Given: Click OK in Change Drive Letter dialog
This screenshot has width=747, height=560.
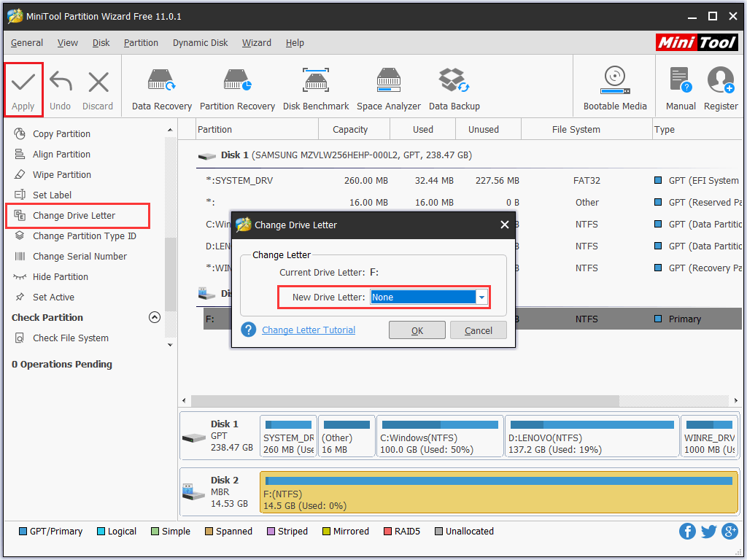Looking at the screenshot, I should pos(417,330).
